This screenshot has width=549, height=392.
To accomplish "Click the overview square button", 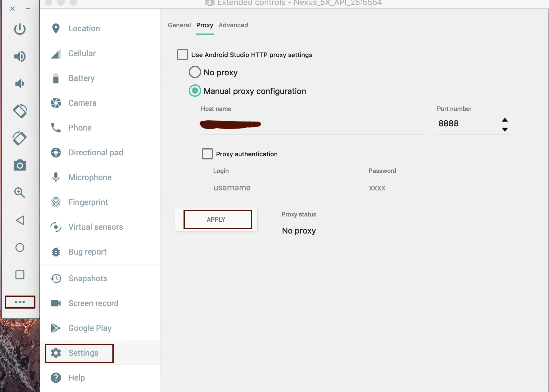I will click(x=20, y=275).
